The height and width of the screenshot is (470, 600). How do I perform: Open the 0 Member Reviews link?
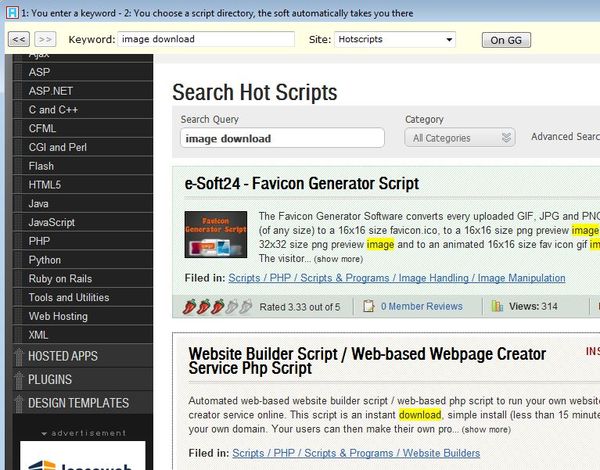(x=422, y=306)
